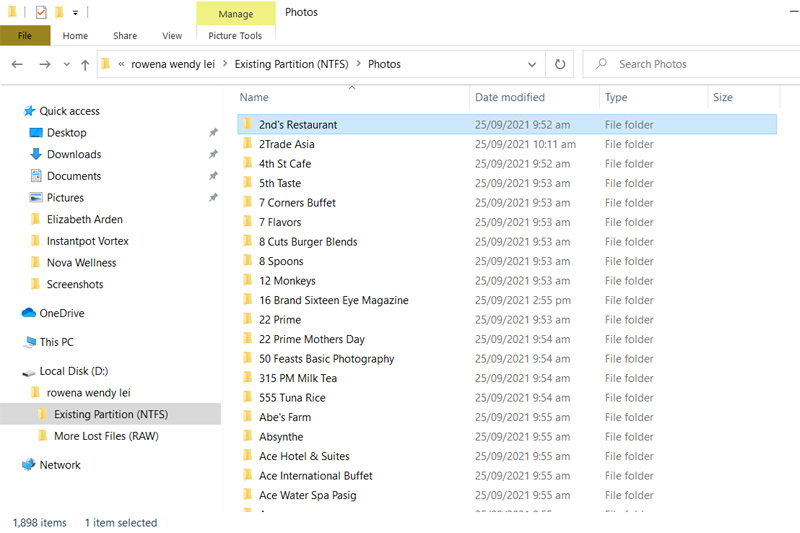800x533 pixels.
Task: Open the File menu tab
Action: tap(25, 36)
